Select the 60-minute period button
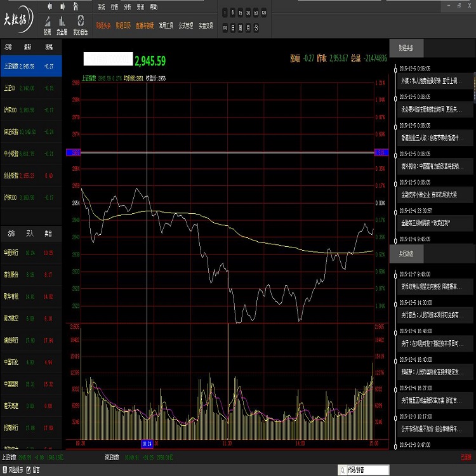476x476 pixels. point(256,13)
